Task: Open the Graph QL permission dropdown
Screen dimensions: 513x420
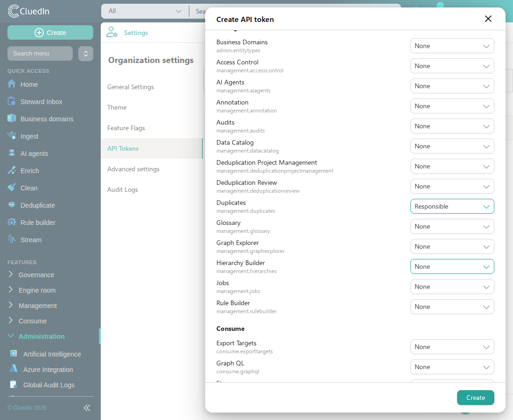Action: pyautogui.click(x=452, y=367)
